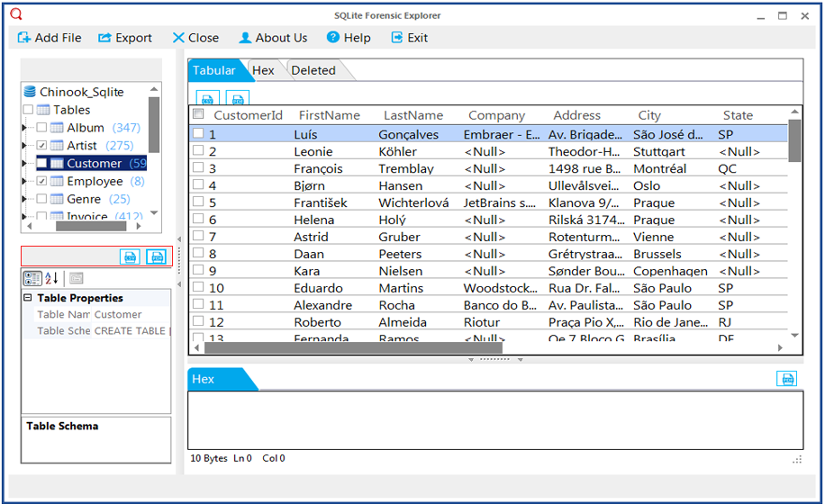Click the Close toolbar button

click(x=195, y=38)
